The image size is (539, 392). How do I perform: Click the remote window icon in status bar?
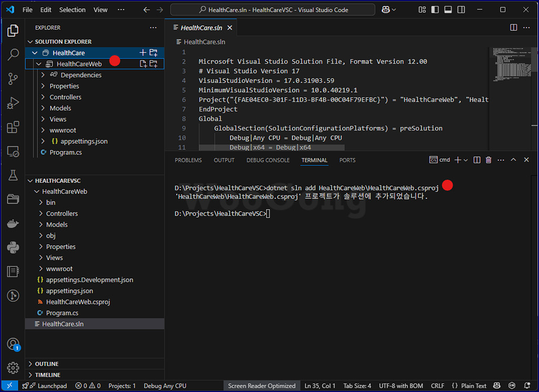pyautogui.click(x=9, y=386)
